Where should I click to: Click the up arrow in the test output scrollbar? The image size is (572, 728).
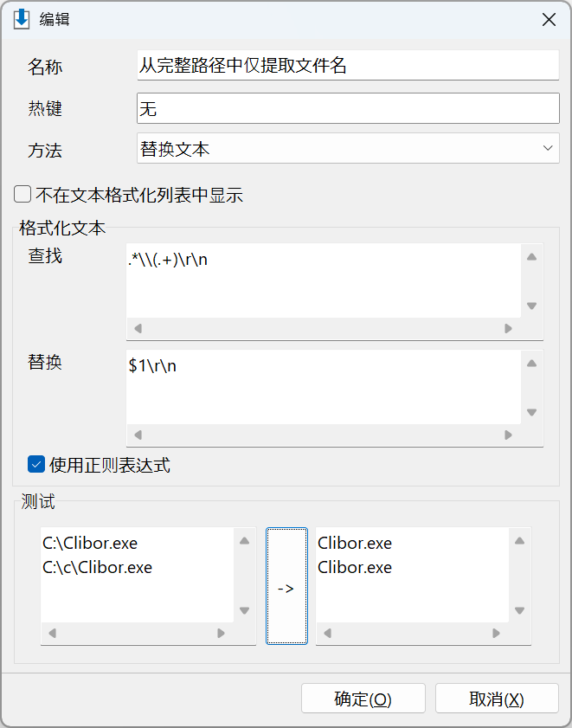pyautogui.click(x=519, y=541)
